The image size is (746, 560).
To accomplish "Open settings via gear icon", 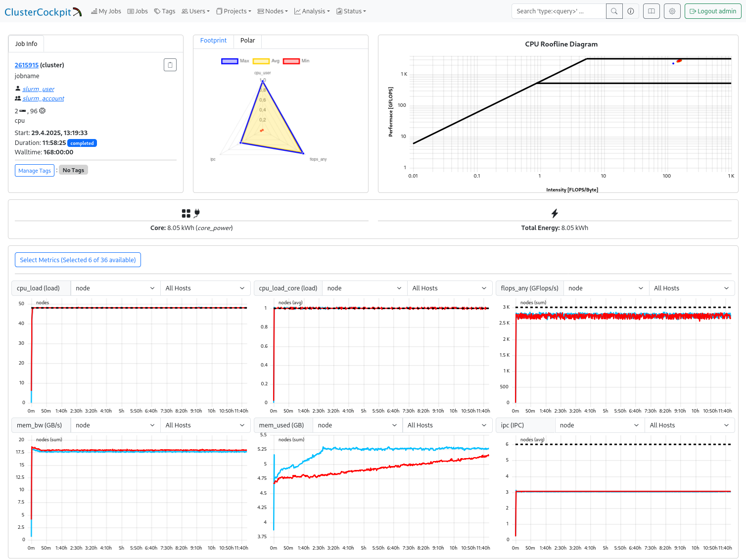I will pos(672,11).
